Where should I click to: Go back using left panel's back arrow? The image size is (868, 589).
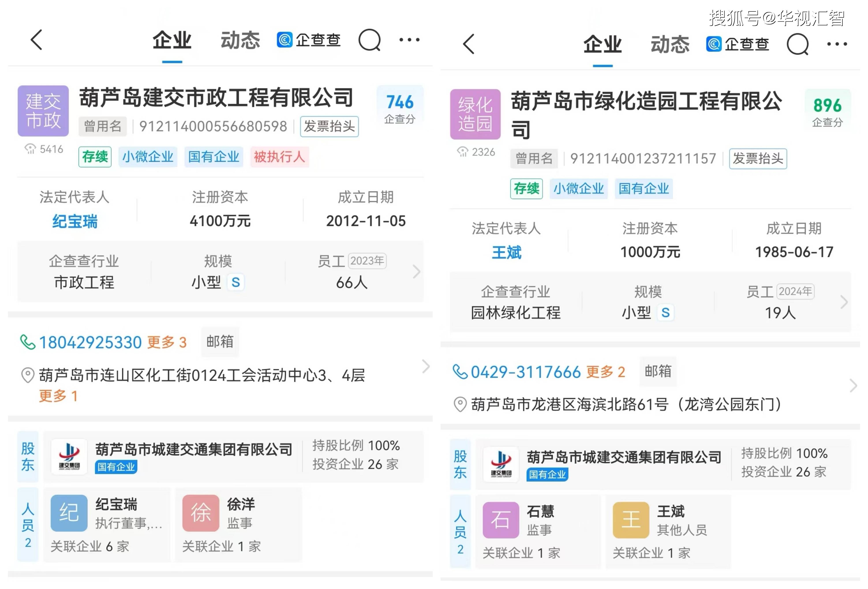tap(37, 40)
